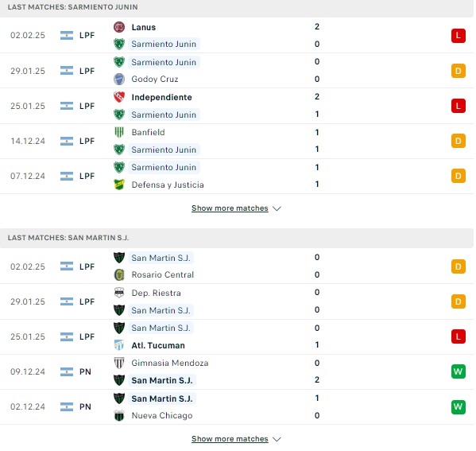Expand Show more matches under Sarmiento Junin

[x=230, y=208]
